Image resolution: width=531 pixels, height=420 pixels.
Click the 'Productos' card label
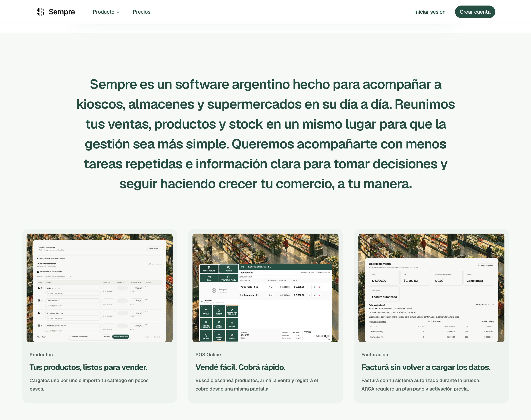coord(41,355)
